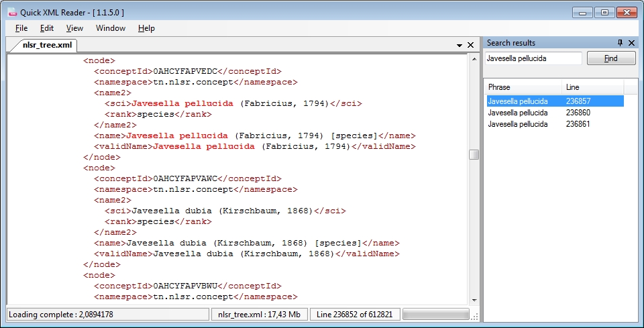The width and height of the screenshot is (644, 328).
Task: Open the Help menu
Action: point(146,28)
